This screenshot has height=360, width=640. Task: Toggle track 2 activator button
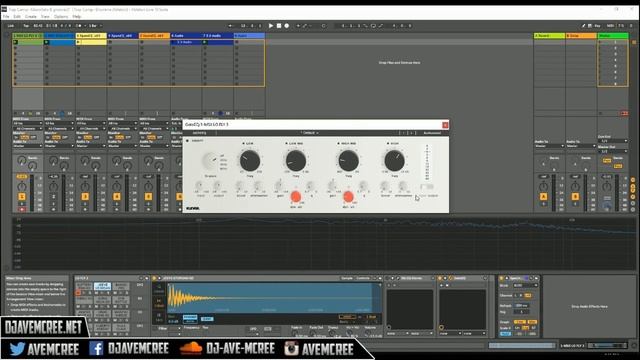coord(53,197)
